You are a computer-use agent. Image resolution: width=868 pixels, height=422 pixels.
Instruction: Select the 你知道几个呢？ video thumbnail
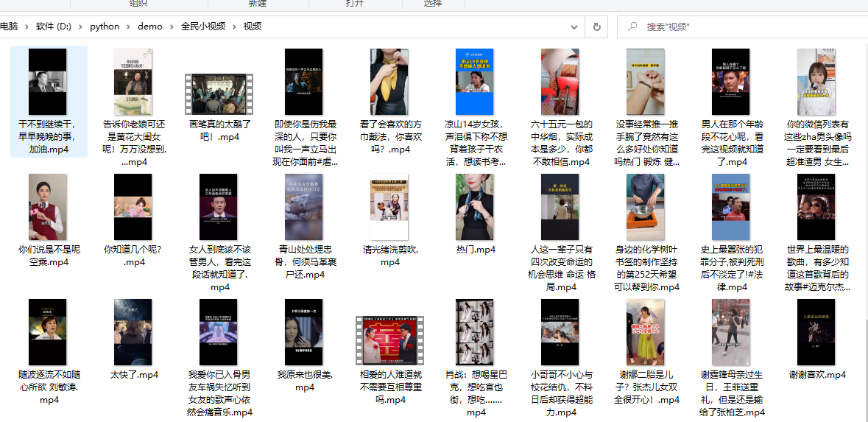(x=133, y=206)
